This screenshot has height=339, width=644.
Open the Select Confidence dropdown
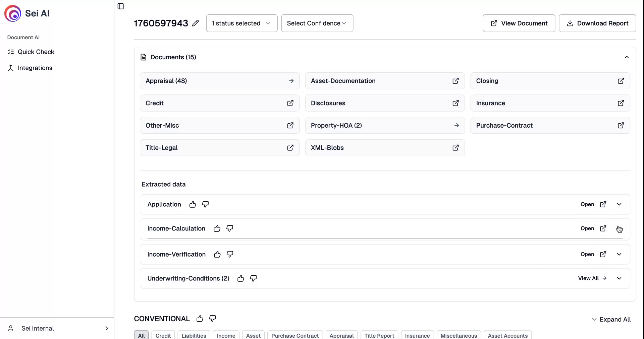317,23
